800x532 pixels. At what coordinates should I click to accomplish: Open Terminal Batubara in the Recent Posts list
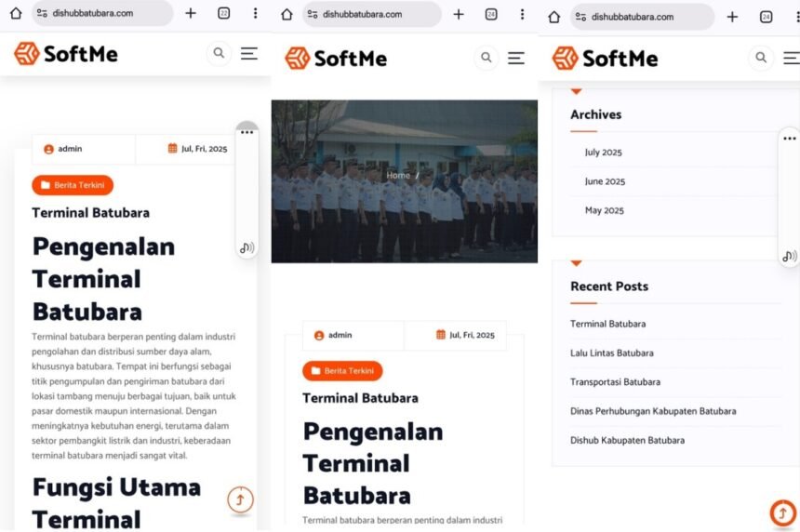coord(607,324)
